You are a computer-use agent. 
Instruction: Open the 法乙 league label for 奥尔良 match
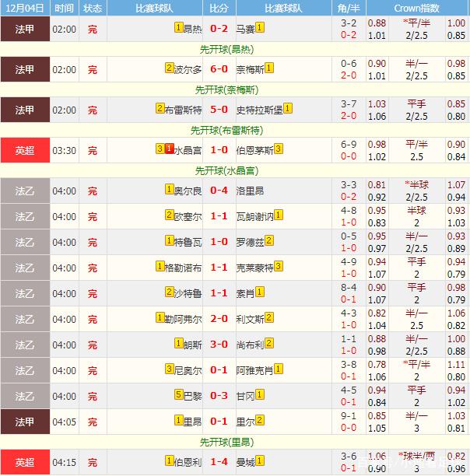coord(25,191)
